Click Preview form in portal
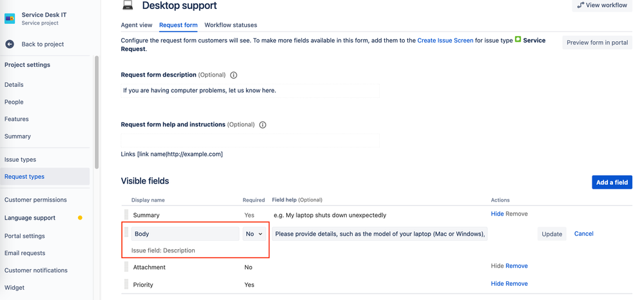Viewport: 644px width, 300px height. click(x=597, y=43)
